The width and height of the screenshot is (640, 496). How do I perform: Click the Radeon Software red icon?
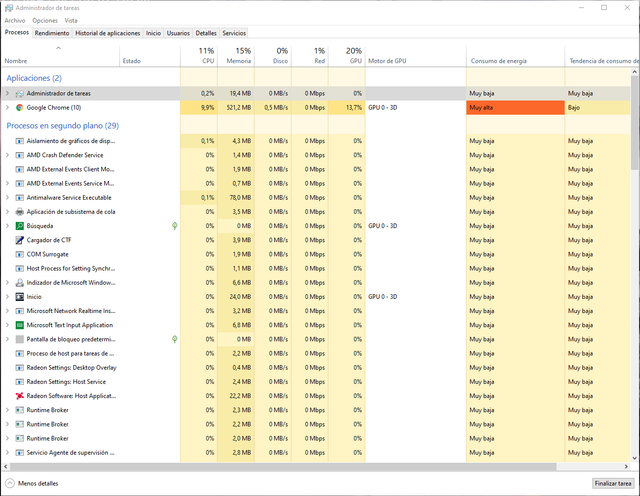click(x=19, y=396)
